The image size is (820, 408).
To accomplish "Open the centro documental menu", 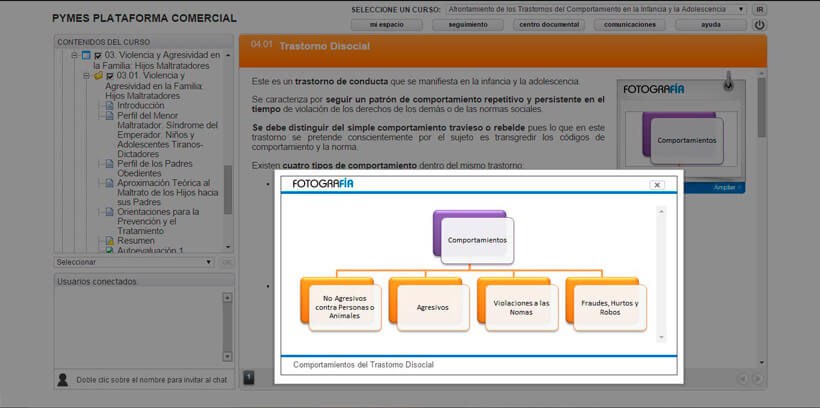I will click(549, 25).
